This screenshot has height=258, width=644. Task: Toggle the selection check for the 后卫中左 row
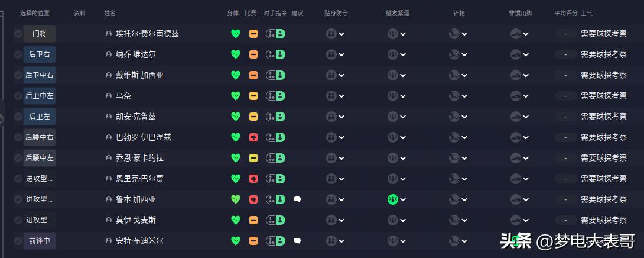pyautogui.click(x=18, y=96)
